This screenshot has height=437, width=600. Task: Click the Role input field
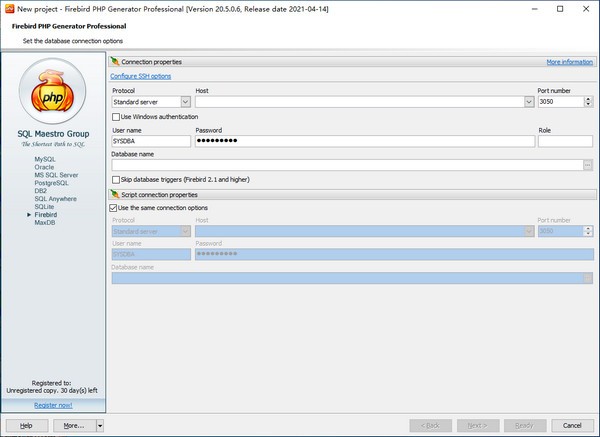566,141
